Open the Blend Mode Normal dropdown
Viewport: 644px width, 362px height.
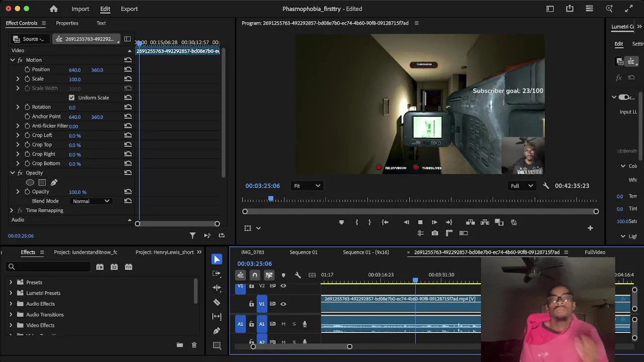pos(91,201)
